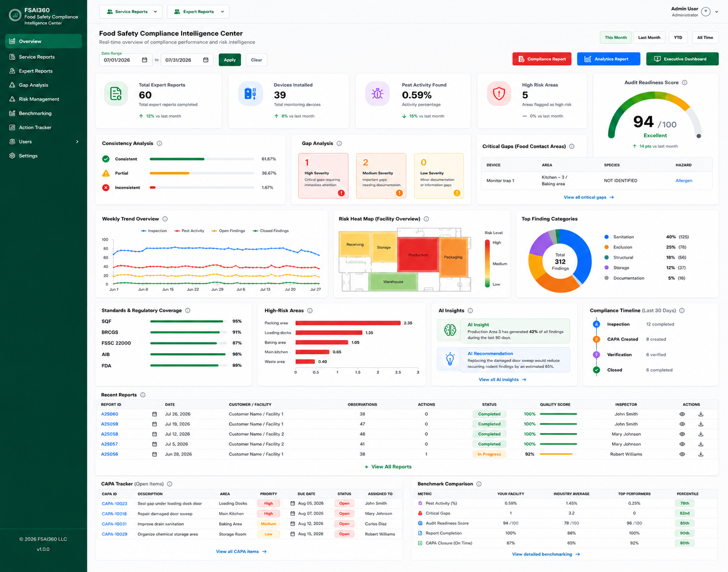This screenshot has width=728, height=572.
Task: Click info icon beside High-Risk Areas chart
Action: (x=310, y=311)
